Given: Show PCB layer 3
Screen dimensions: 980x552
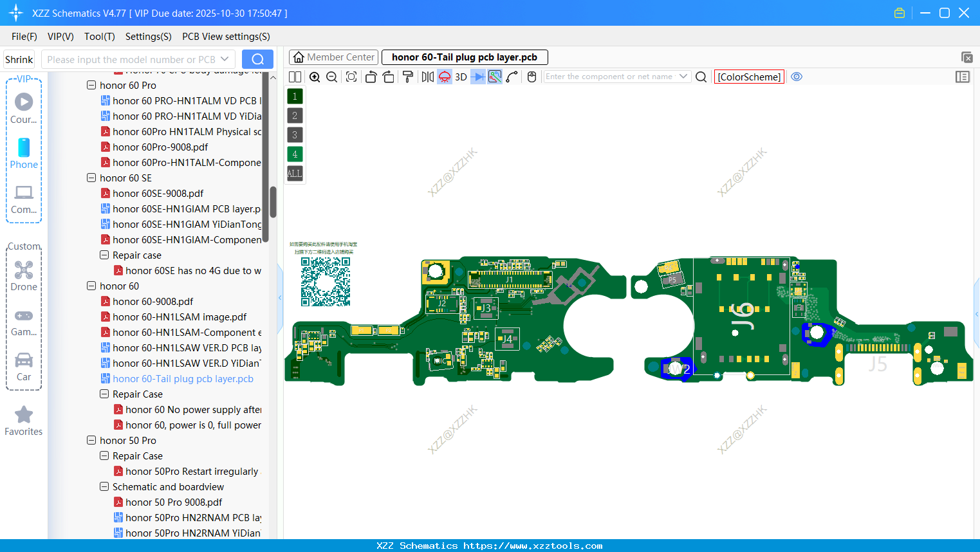Looking at the screenshot, I should pos(295,135).
